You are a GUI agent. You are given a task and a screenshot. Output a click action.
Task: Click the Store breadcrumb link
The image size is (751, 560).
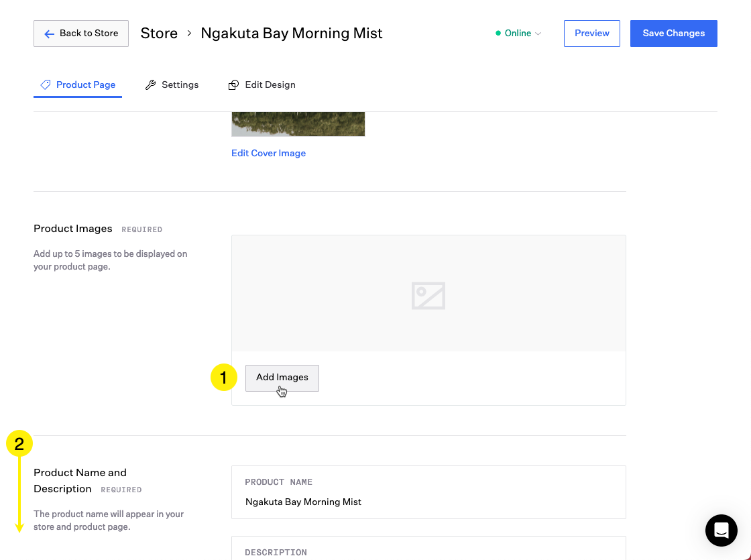(x=159, y=34)
